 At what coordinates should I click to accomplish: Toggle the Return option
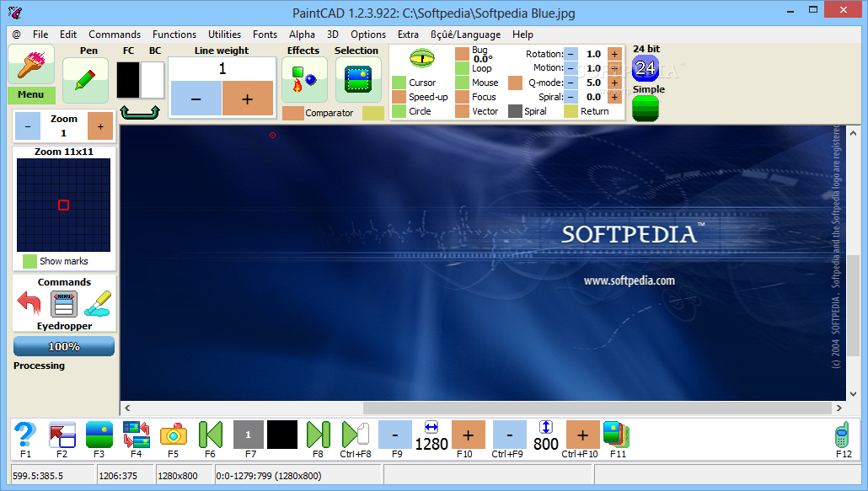tap(571, 111)
